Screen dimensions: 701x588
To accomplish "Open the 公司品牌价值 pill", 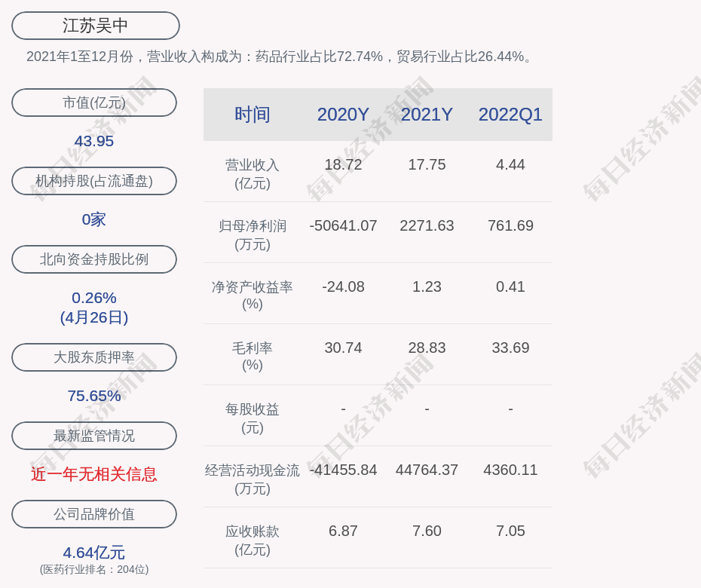I will (x=94, y=514).
